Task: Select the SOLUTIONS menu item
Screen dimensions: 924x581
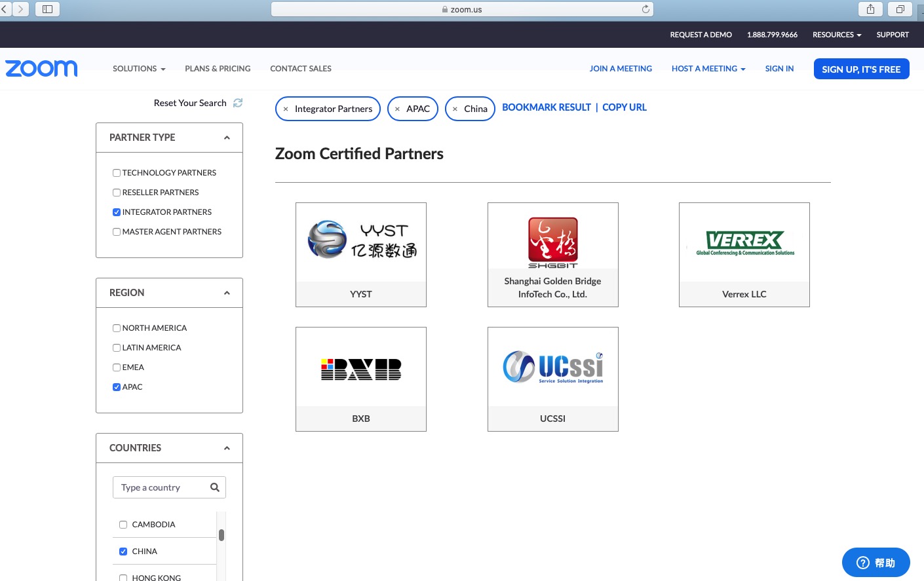Action: tap(138, 68)
